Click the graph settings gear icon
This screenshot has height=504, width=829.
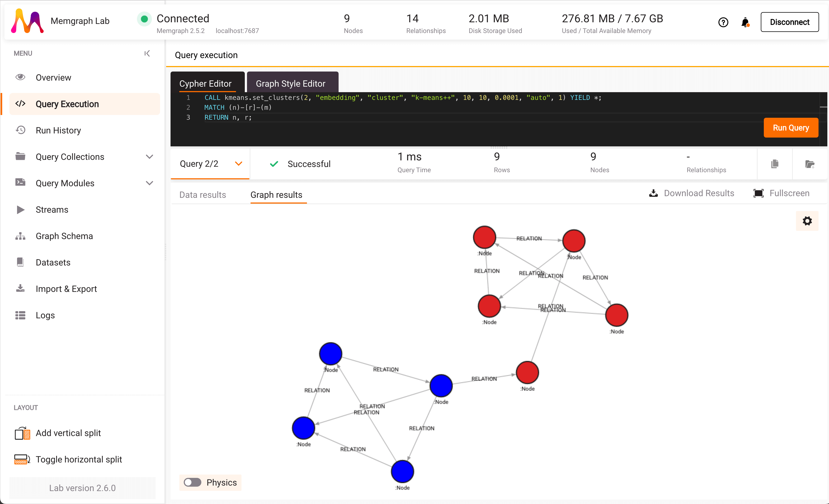pyautogui.click(x=807, y=221)
